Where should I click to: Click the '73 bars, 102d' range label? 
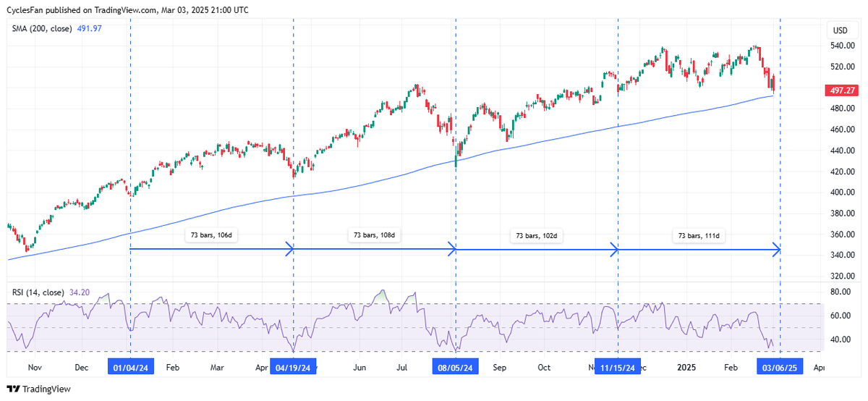536,235
